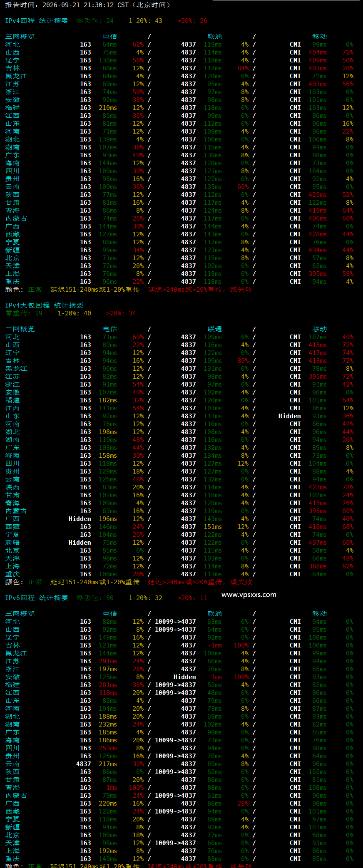Select 黑龙江 row label in IPv4大包回程 table
Image resolution: width=363 pixels, height=868 pixels.
coord(16,369)
